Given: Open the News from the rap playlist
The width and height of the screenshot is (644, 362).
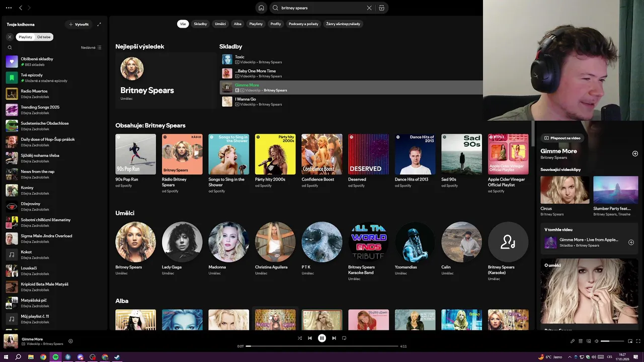Looking at the screenshot, I should [x=54, y=174].
